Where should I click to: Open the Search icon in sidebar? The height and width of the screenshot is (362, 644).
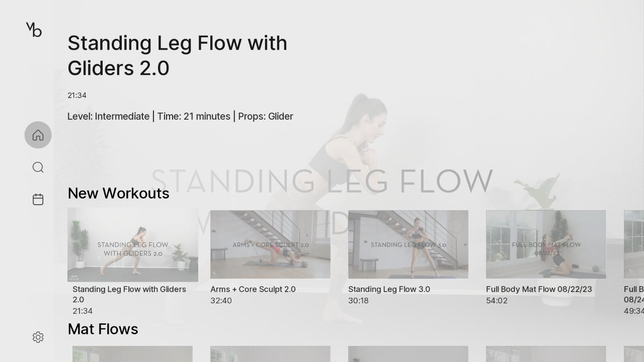click(x=38, y=167)
